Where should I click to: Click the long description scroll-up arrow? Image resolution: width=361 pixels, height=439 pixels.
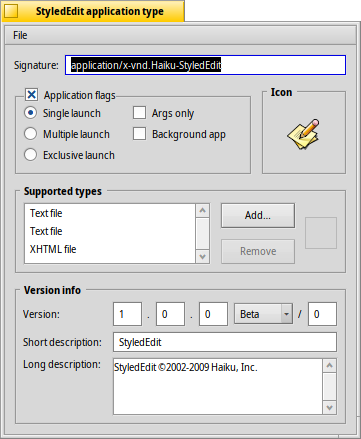point(330,366)
